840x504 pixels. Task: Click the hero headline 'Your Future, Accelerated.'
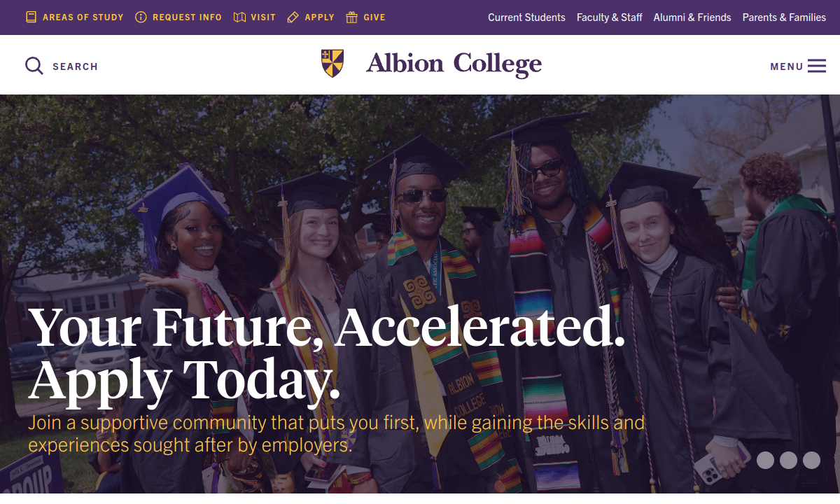tap(326, 327)
